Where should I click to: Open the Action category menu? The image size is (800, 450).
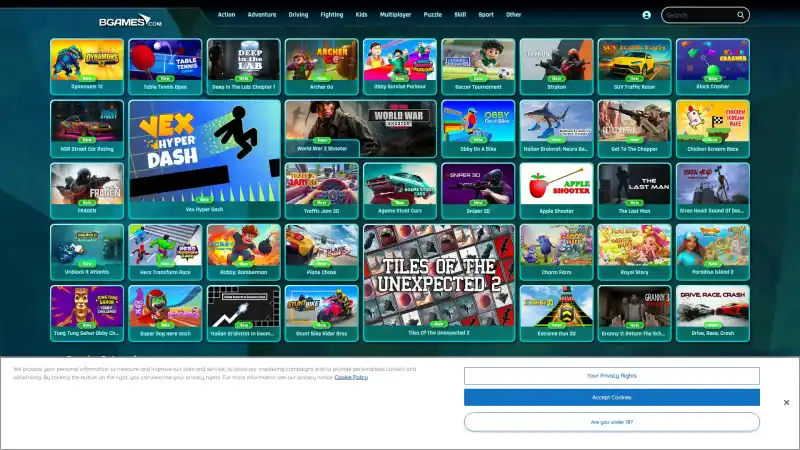(227, 15)
